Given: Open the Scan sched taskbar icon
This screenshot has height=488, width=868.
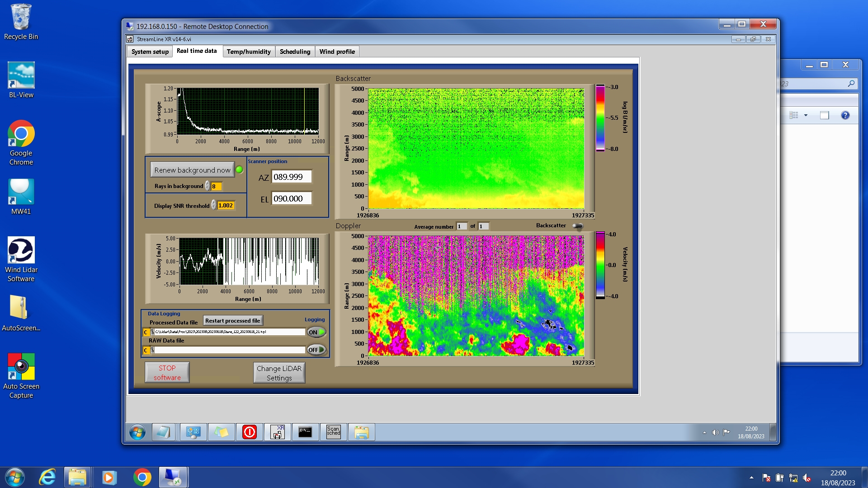Looking at the screenshot, I should pyautogui.click(x=333, y=432).
